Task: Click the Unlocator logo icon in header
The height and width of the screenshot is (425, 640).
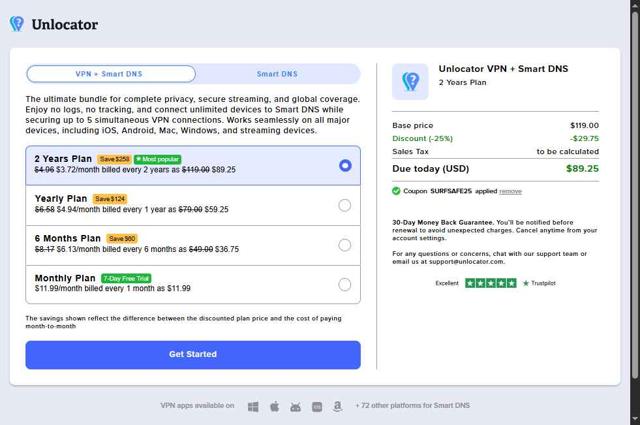Action: [x=17, y=24]
